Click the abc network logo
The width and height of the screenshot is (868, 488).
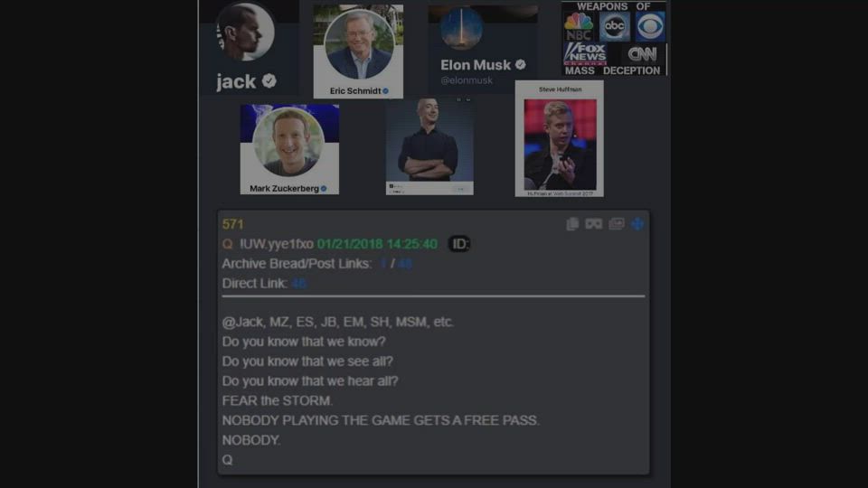(614, 26)
